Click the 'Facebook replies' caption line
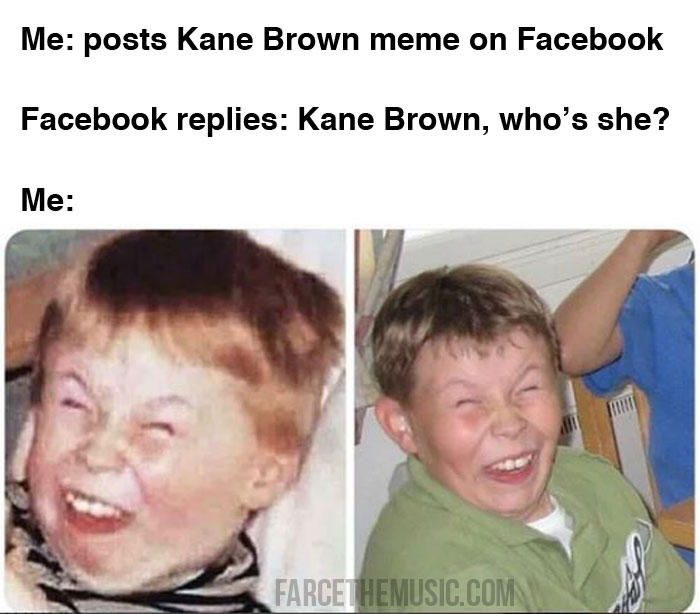The height and width of the screenshot is (614, 700). (345, 121)
